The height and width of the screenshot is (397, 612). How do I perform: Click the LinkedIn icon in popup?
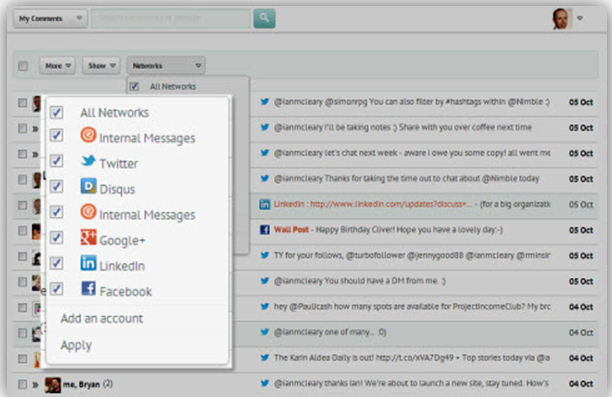pos(89,263)
